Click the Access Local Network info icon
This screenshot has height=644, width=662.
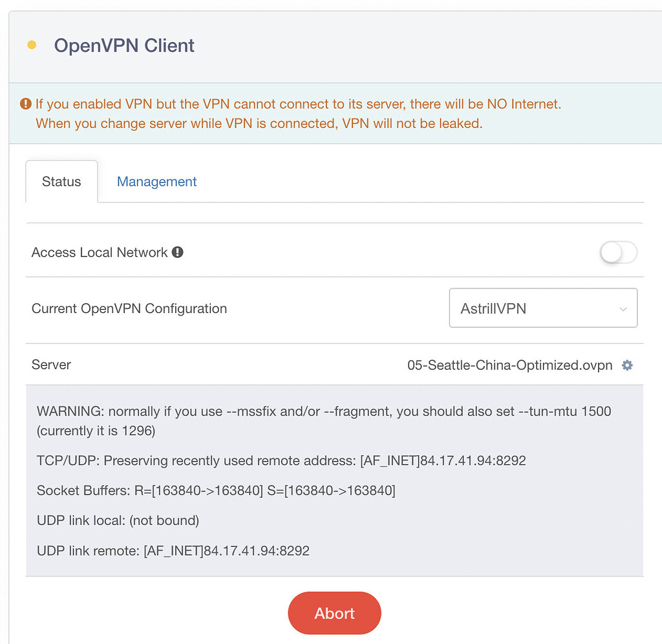tap(177, 252)
